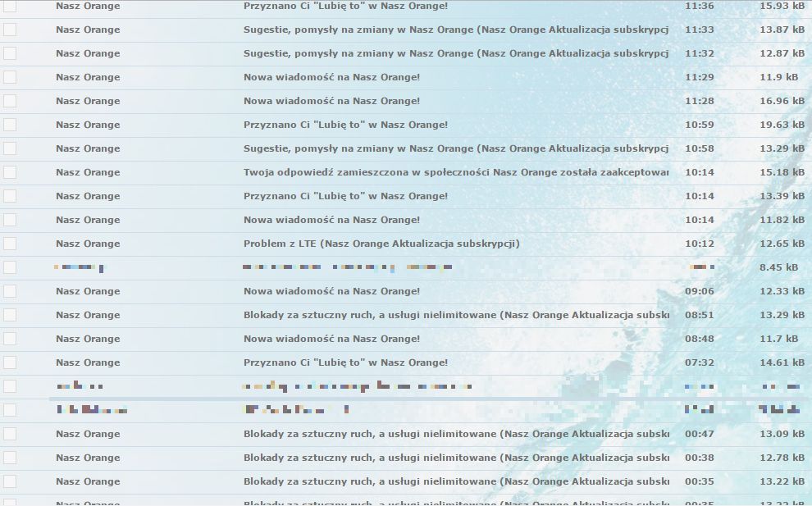Check the 'Nowa wiadomość na Nasz Orange!' at 09:06
Image resolution: width=812 pixels, height=506 pixels.
tap(10, 290)
